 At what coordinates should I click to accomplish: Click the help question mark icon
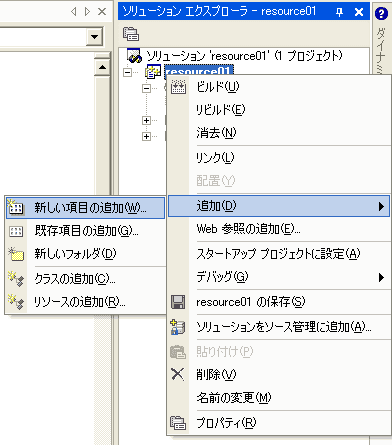coord(381,14)
